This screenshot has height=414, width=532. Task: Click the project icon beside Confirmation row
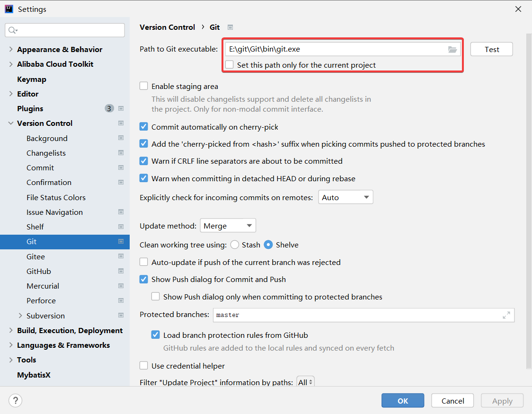121,183
